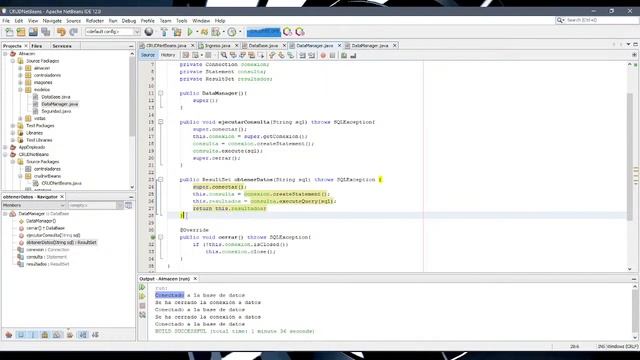
Task: Select ejecutarConsulta method in Navigator
Action: tap(53, 236)
